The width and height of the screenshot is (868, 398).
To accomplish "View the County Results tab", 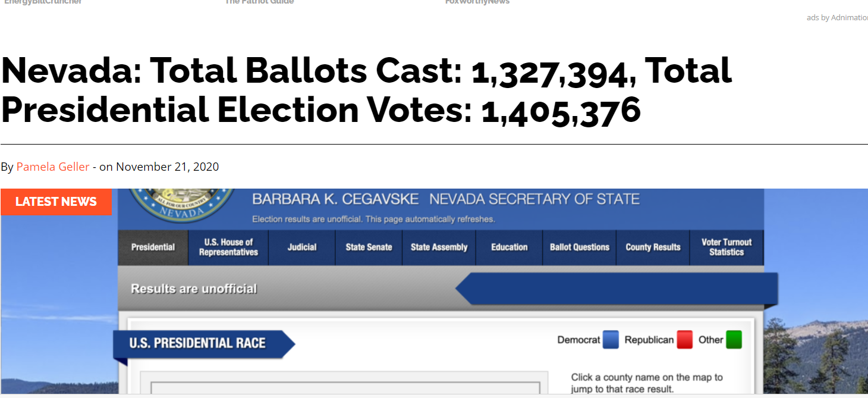I will 653,247.
